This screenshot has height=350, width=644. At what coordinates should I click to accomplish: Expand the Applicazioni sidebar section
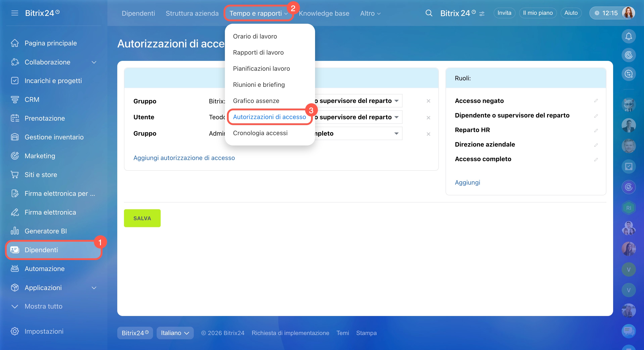pyautogui.click(x=94, y=288)
